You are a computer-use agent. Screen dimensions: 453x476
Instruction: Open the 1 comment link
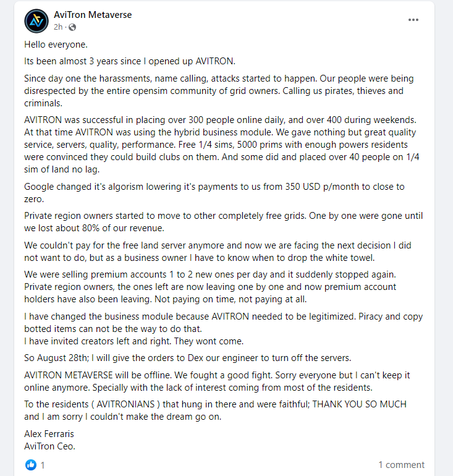(402, 465)
